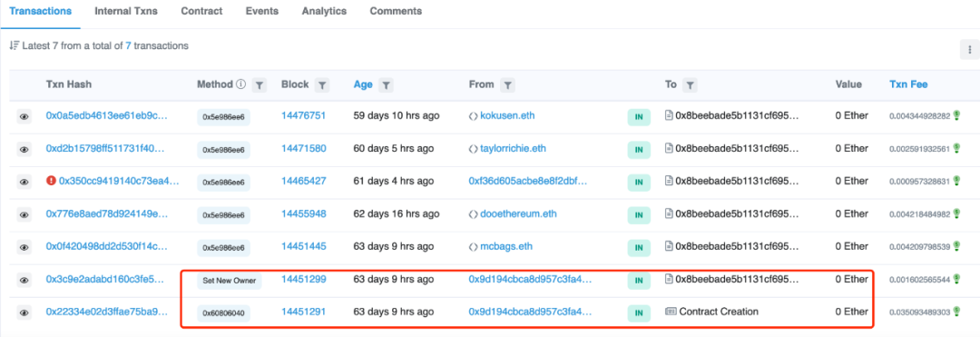
Task: Click the gas lightbulb icon beside fee 0.002591932561
Action: pos(956,148)
